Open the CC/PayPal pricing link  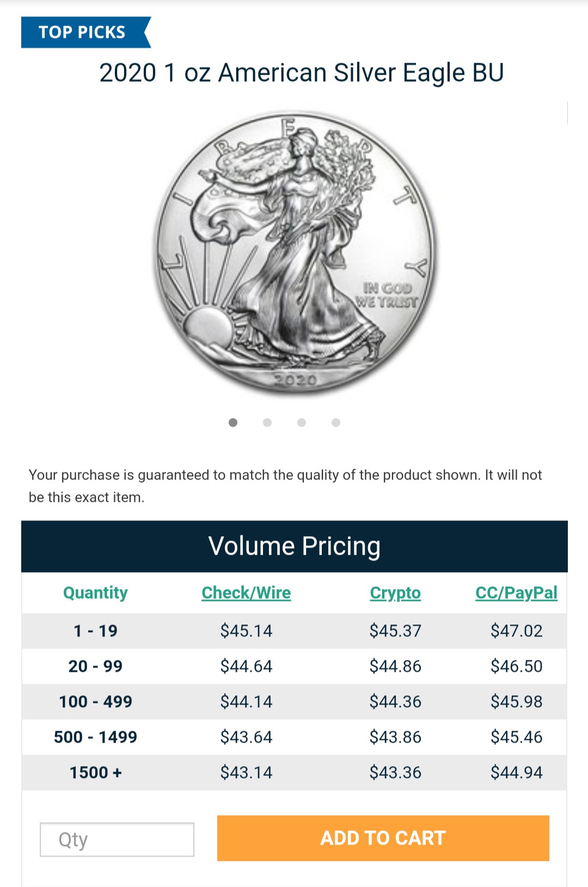point(516,593)
